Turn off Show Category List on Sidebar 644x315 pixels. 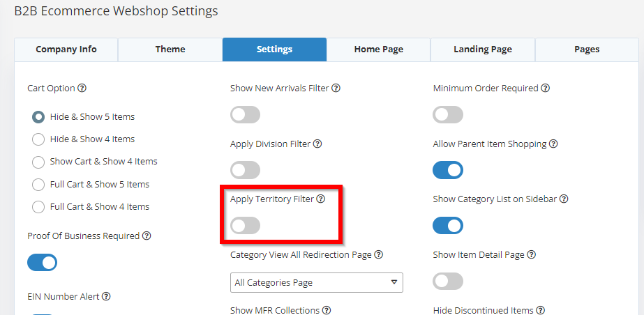448,226
